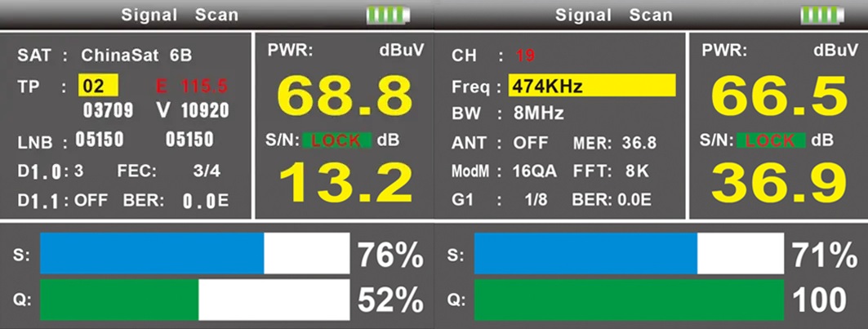Click the blue S strength bar at 71%

[x=585, y=254]
